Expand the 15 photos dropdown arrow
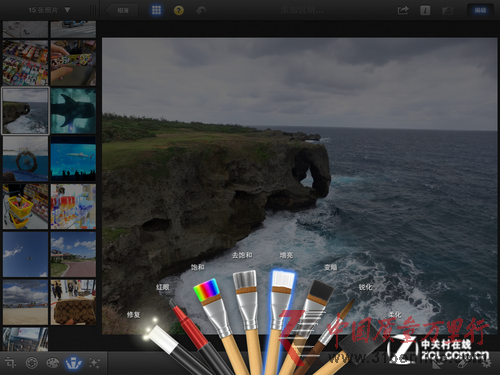 point(67,10)
